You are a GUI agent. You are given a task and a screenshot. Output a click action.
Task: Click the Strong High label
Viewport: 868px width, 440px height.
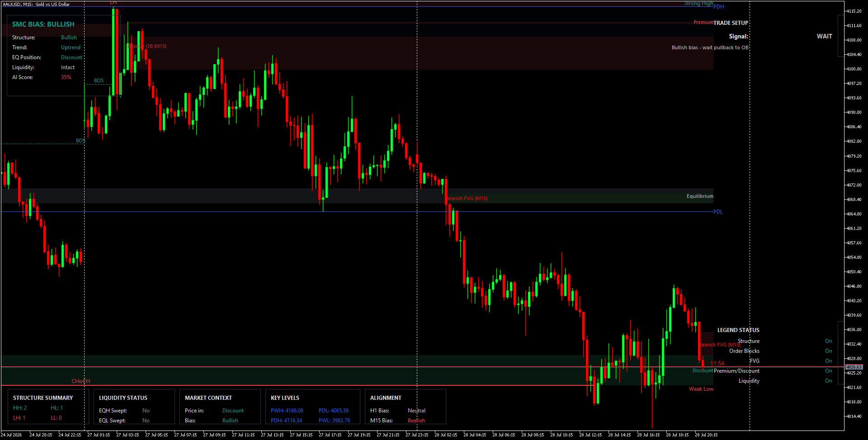pyautogui.click(x=699, y=3)
